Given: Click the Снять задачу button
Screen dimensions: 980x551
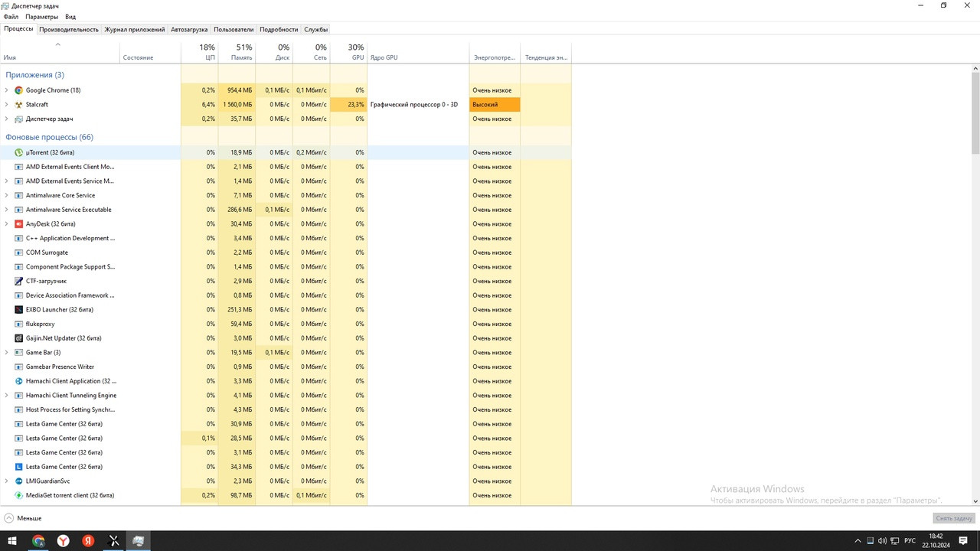Looking at the screenshot, I should 954,518.
